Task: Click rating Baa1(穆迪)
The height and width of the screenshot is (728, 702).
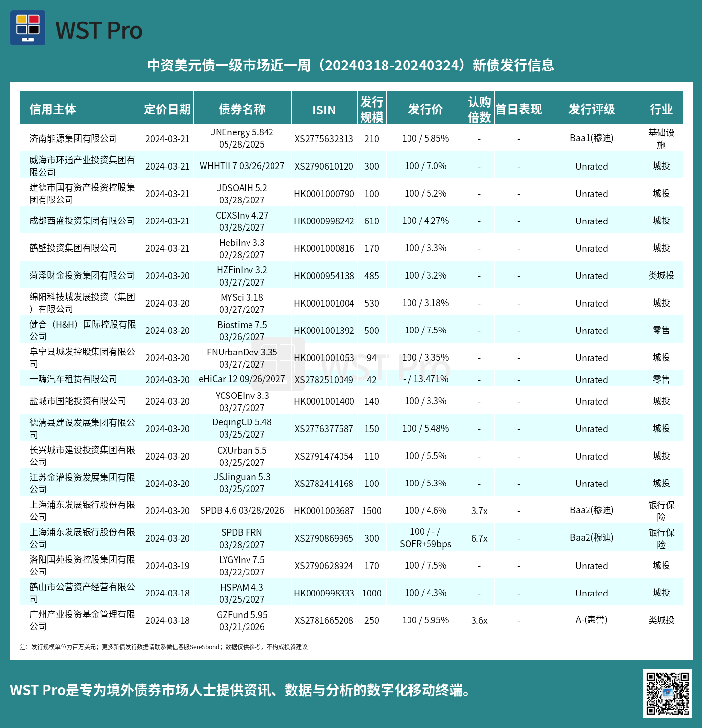Action: coord(592,138)
